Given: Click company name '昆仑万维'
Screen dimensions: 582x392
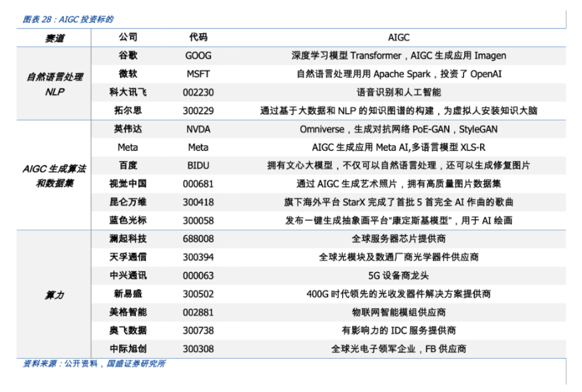Looking at the screenshot, I should click(x=128, y=202).
